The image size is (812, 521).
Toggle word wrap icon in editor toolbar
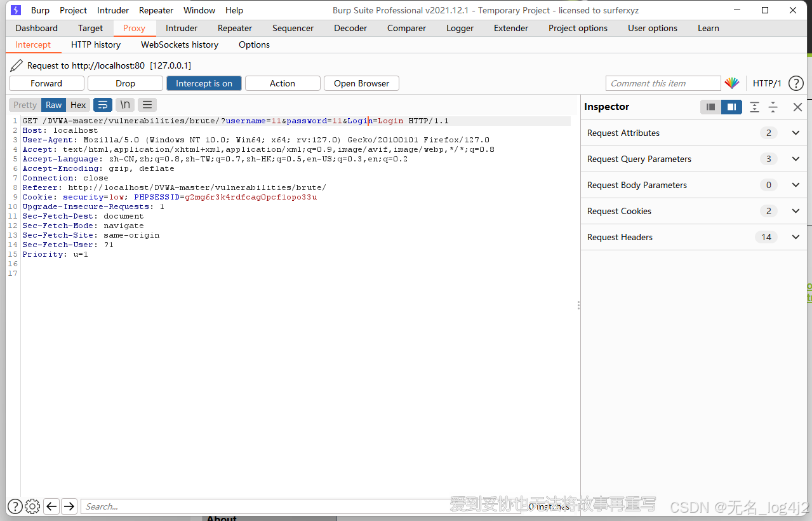103,105
